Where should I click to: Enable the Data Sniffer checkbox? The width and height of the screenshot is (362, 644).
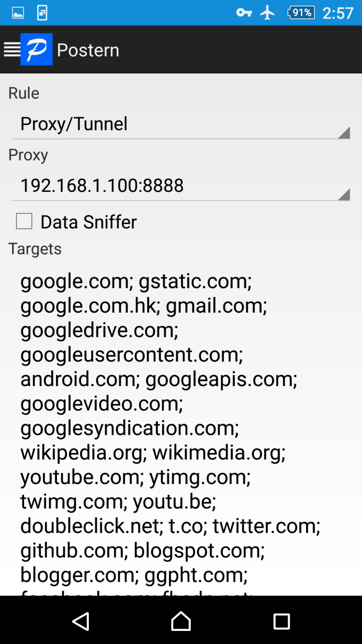click(24, 221)
